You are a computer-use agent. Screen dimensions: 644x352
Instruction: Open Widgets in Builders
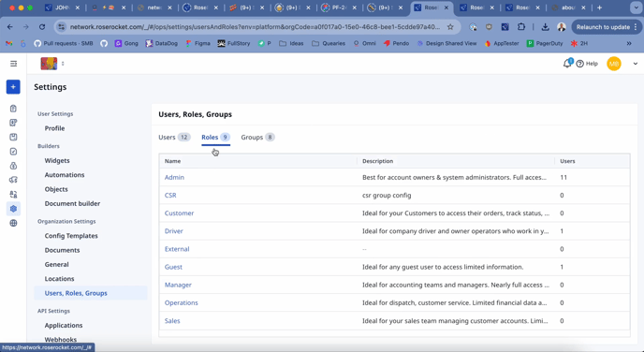pos(57,161)
